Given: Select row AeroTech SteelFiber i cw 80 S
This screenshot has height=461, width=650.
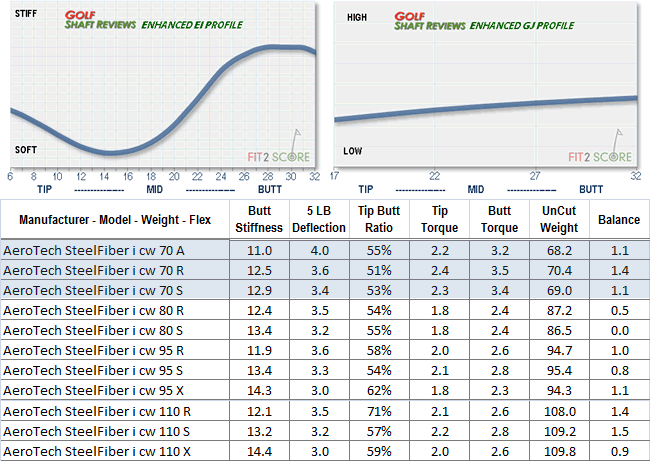Looking at the screenshot, I should [x=325, y=330].
